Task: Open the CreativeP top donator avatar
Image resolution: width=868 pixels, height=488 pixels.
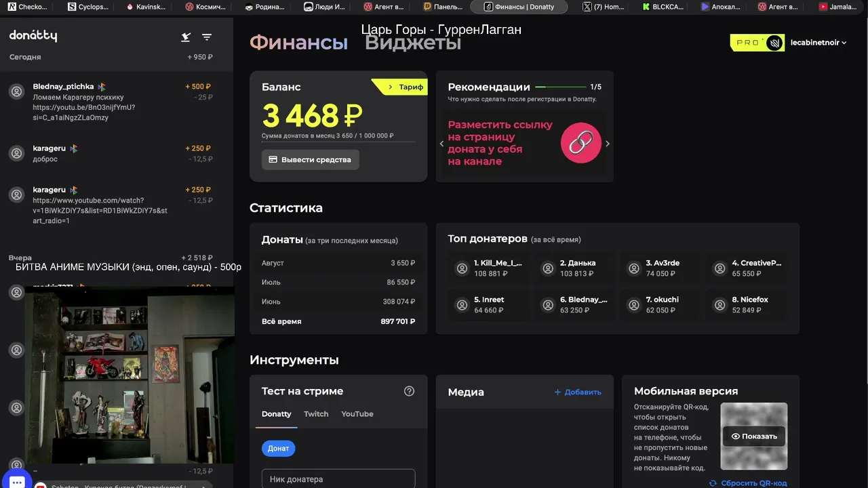Action: pyautogui.click(x=719, y=268)
